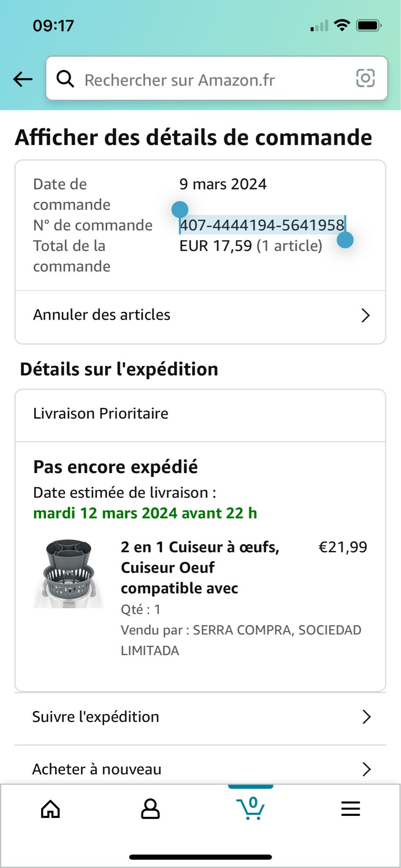Viewport: 401px width, 868px height.
Task: Tap the battery status icon
Action: click(x=369, y=26)
